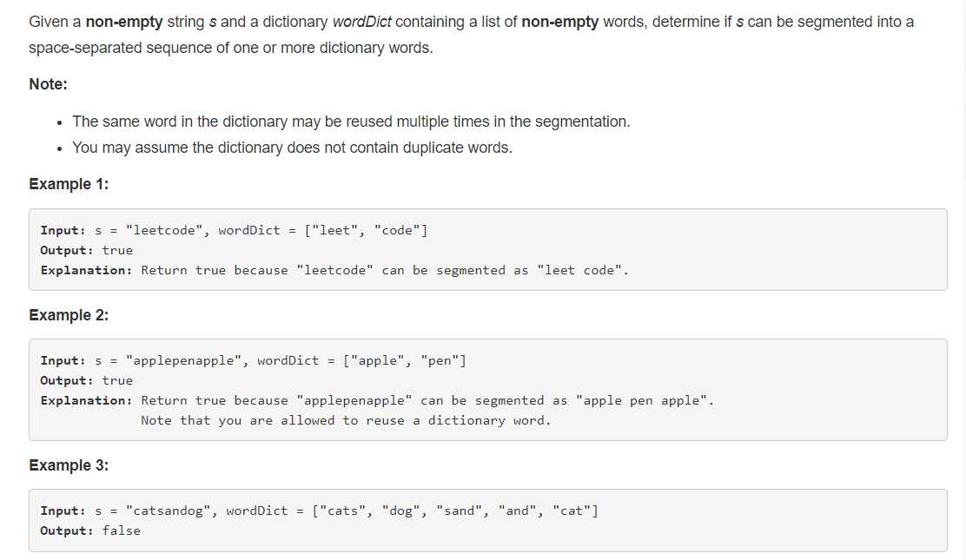Click the ["leet", "code"] dictionary list

pyautogui.click(x=366, y=230)
